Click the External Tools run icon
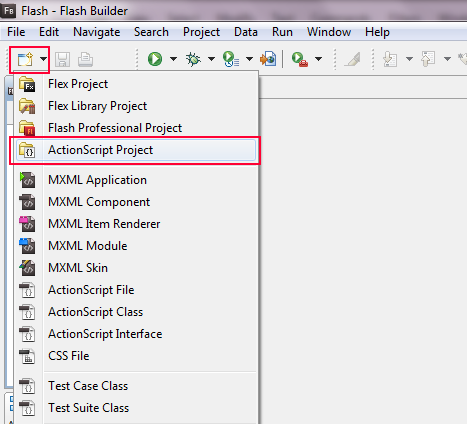Image resolution: width=467 pixels, height=424 pixels. coord(300,59)
